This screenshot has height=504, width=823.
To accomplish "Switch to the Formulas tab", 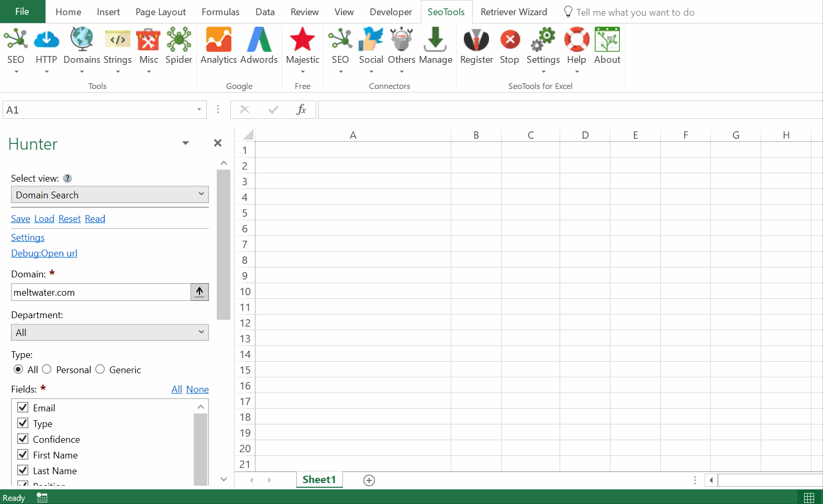I will 220,12.
